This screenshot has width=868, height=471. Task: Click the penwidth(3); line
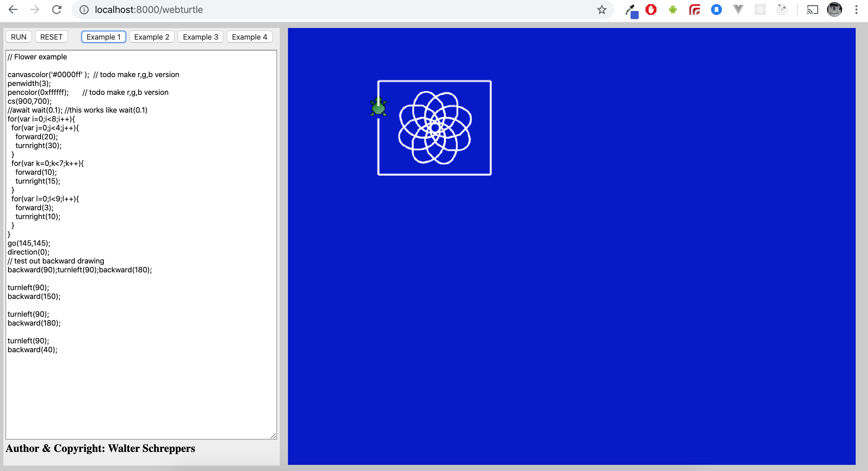(29, 83)
